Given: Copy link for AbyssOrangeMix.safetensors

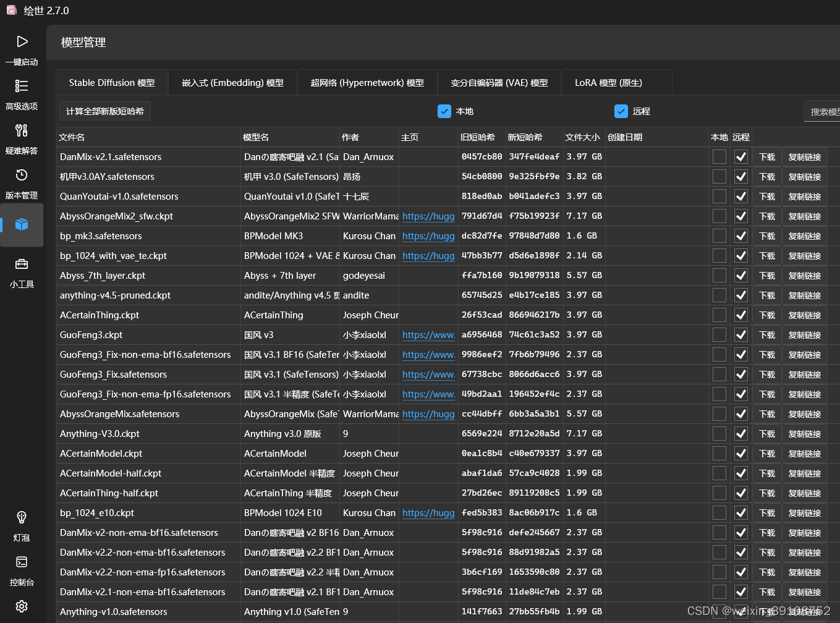Looking at the screenshot, I should (x=805, y=414).
